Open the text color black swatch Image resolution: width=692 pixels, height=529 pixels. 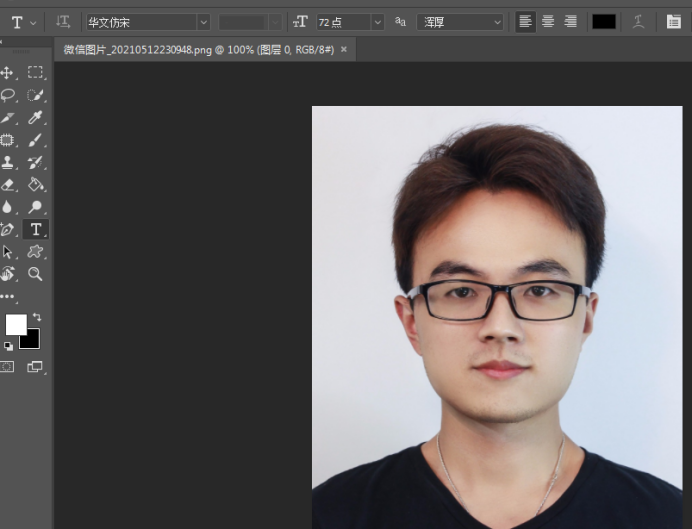coord(604,22)
